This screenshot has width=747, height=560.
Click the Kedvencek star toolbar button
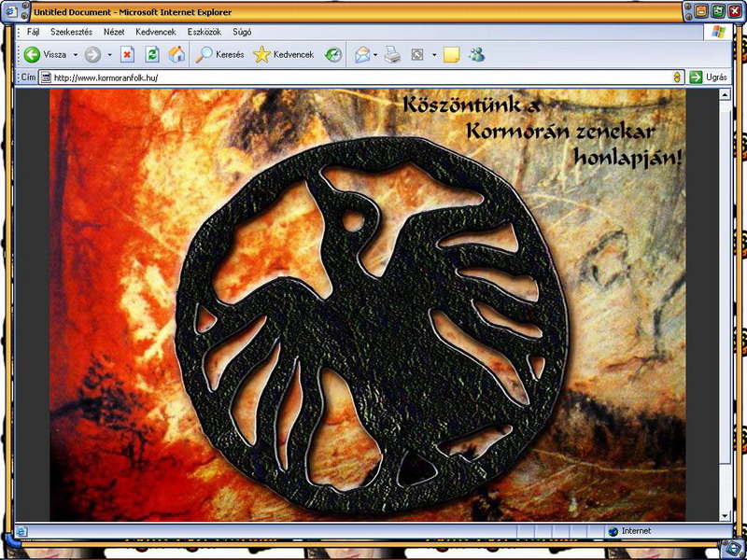click(284, 55)
